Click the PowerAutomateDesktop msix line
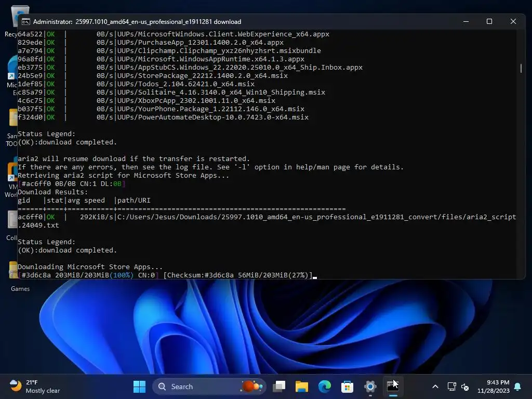The height and width of the screenshot is (399, 532). tap(163, 117)
